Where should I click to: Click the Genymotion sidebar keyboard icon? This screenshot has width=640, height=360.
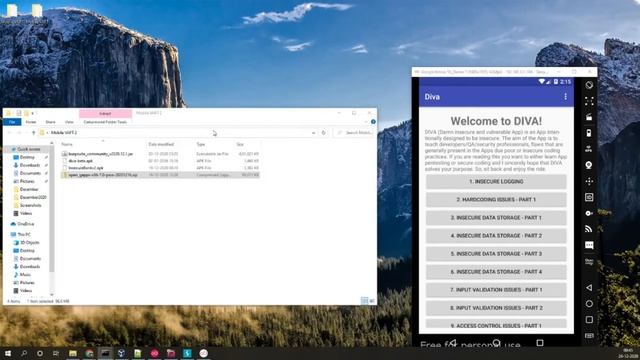click(589, 336)
